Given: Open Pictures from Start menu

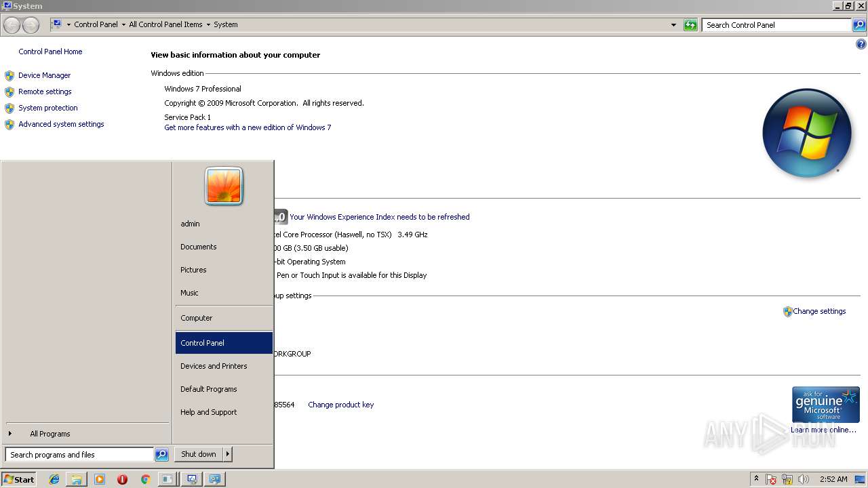Looking at the screenshot, I should click(224, 270).
